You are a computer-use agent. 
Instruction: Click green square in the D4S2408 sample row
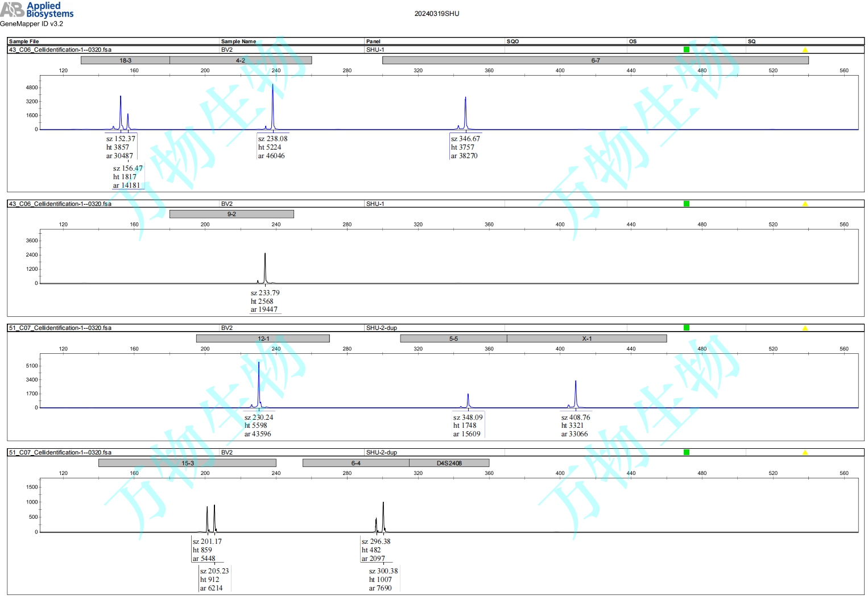click(686, 452)
